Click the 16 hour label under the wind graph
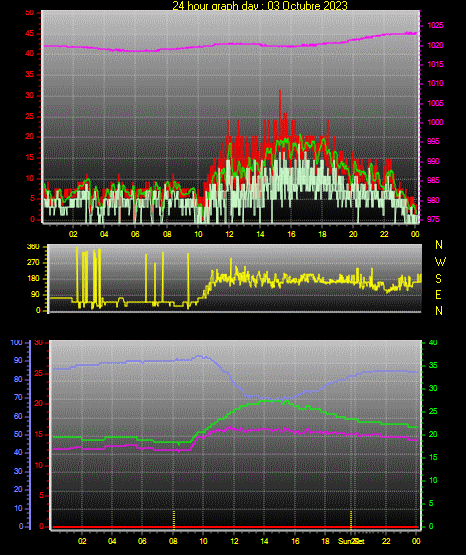Image resolution: width=466 pixels, height=555 pixels. (x=291, y=234)
